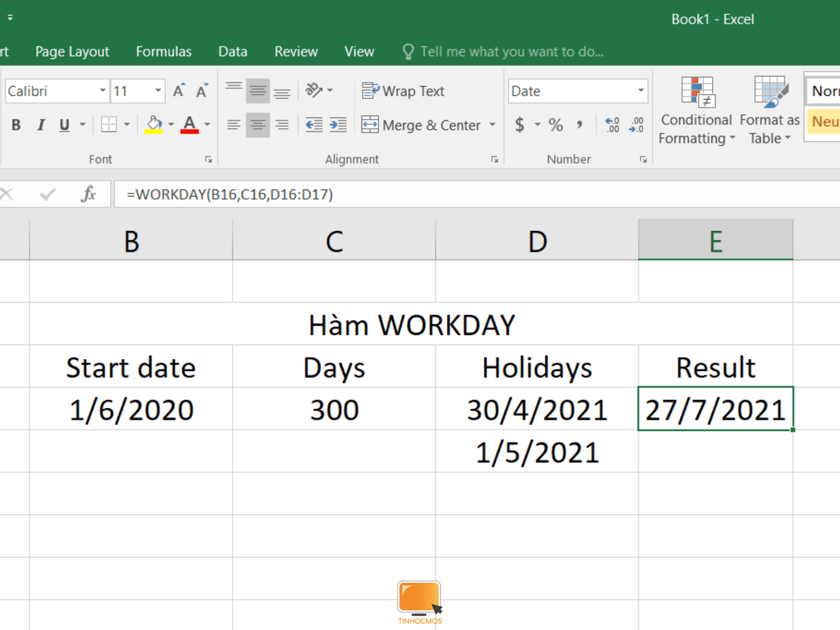The height and width of the screenshot is (630, 840).
Task: Open Alignment settings dialog launcher
Action: coord(494,160)
